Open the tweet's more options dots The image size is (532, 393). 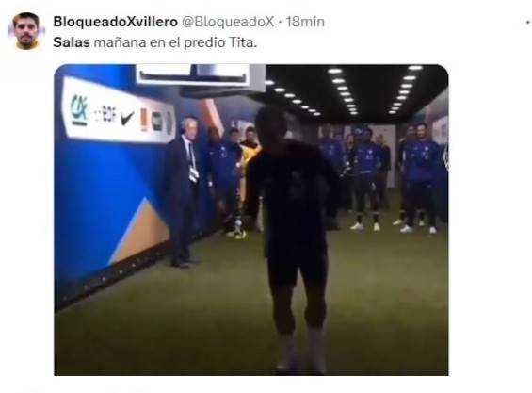point(528,22)
